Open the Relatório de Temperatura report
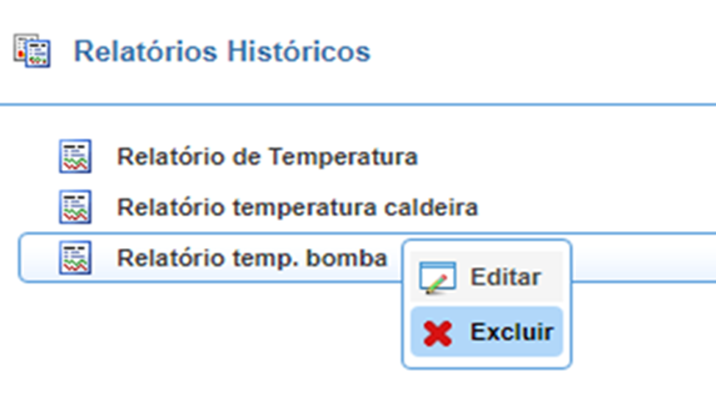 pos(267,157)
